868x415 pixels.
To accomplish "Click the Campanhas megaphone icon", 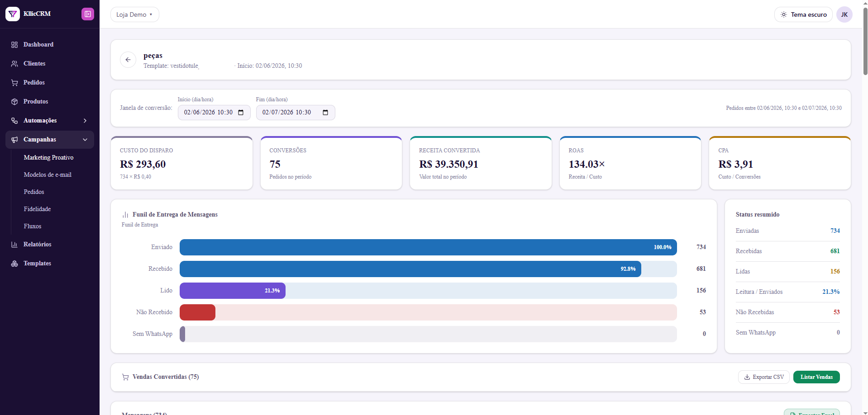I will [x=14, y=140].
